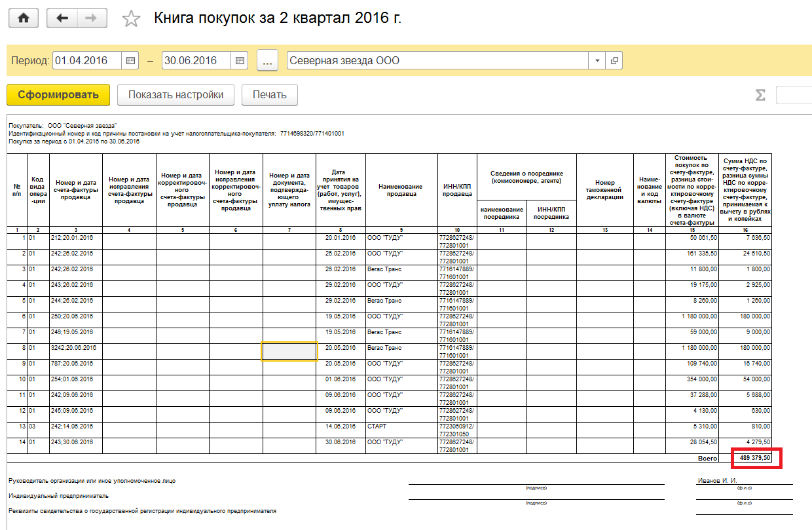This screenshot has width=812, height=530.
Task: Select cost value 109 740,00
Action: tap(692, 367)
